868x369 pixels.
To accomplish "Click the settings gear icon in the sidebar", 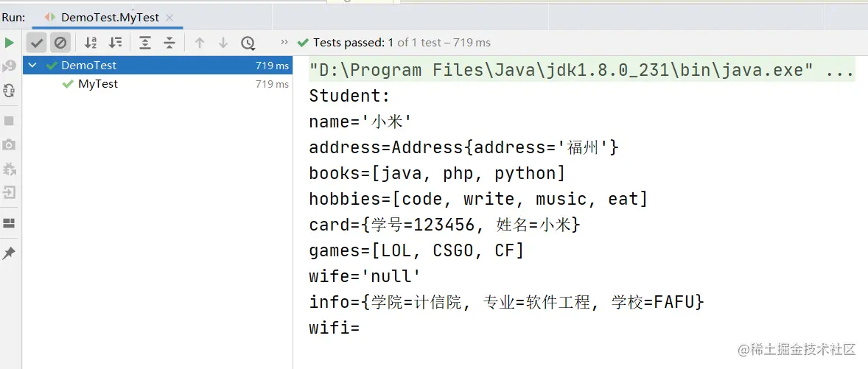I will [9, 168].
